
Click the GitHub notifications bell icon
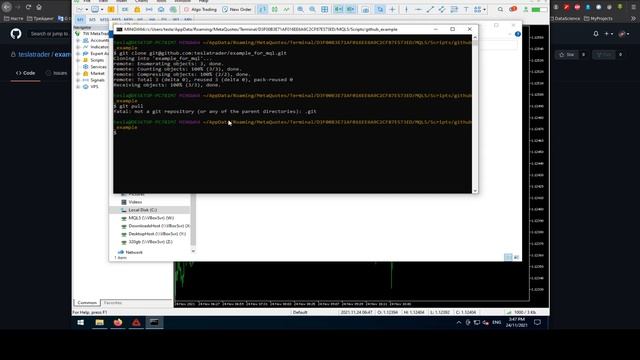[596, 34]
